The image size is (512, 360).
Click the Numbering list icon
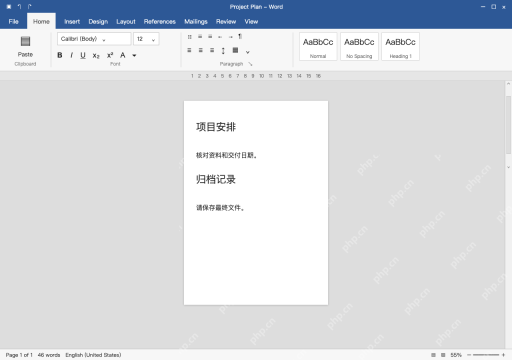[x=200, y=37]
